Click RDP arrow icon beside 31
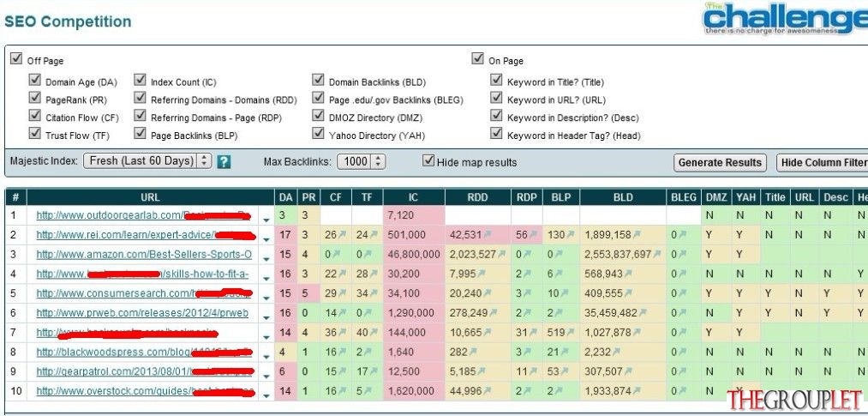The image size is (868, 416). click(x=533, y=332)
